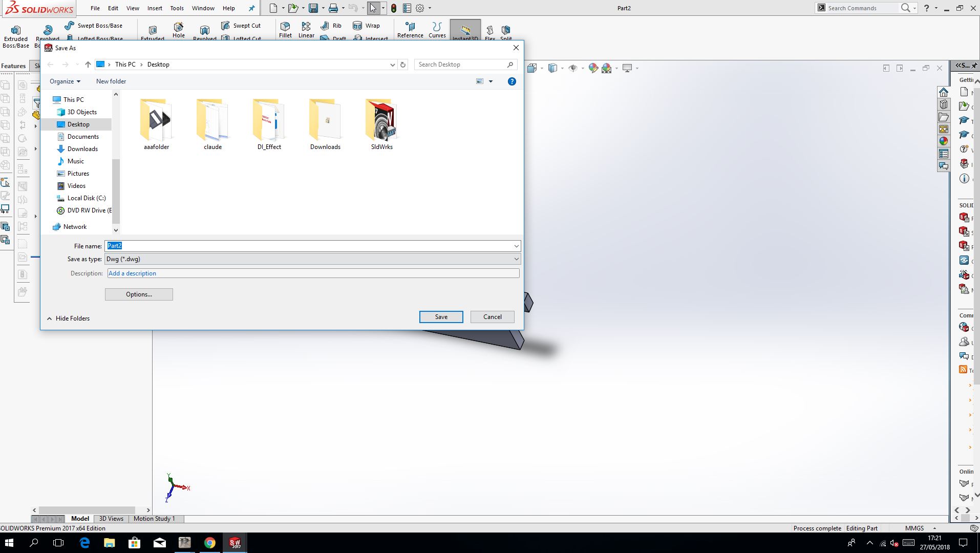This screenshot has width=980, height=553.
Task: Expand the Help question mark dropdown arrow
Action: click(x=936, y=8)
